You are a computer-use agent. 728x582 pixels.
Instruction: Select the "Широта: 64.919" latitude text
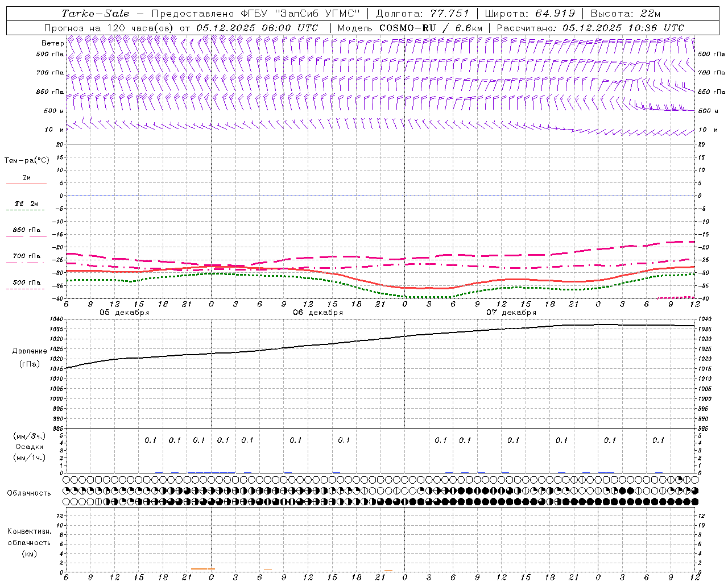[530, 14]
